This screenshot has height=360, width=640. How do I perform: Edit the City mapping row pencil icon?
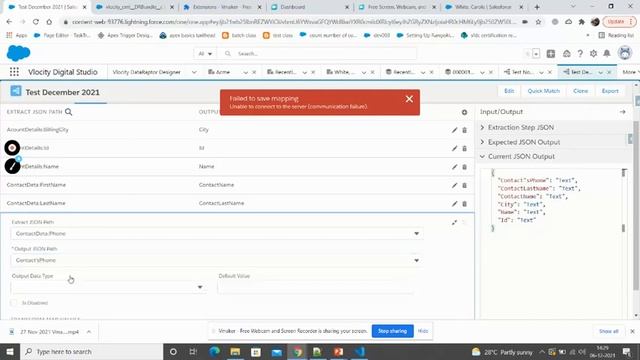[x=454, y=130]
